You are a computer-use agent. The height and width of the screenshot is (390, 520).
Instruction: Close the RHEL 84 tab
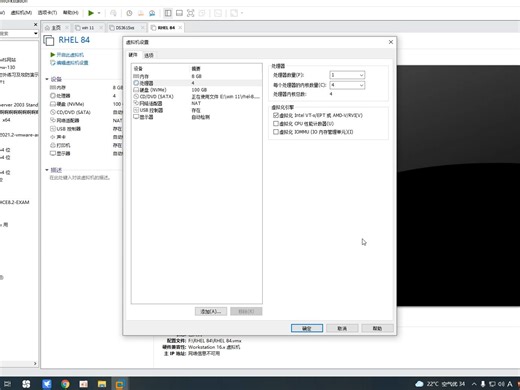click(180, 27)
